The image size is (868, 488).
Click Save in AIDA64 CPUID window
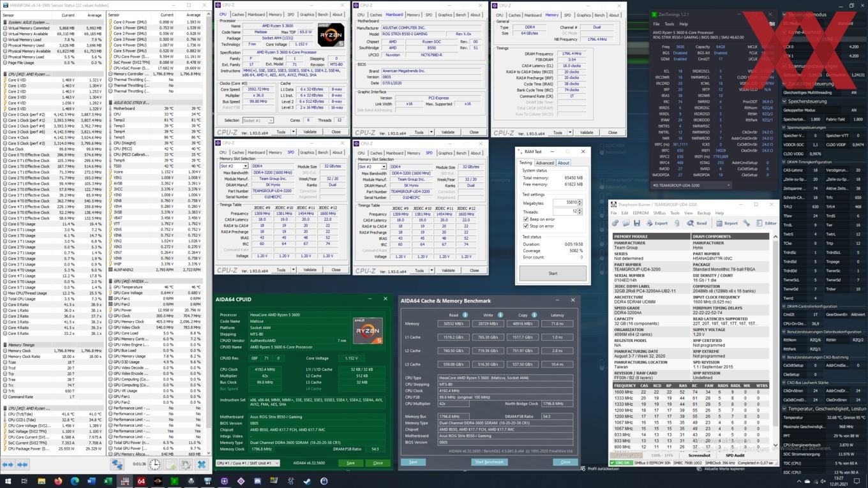point(350,463)
